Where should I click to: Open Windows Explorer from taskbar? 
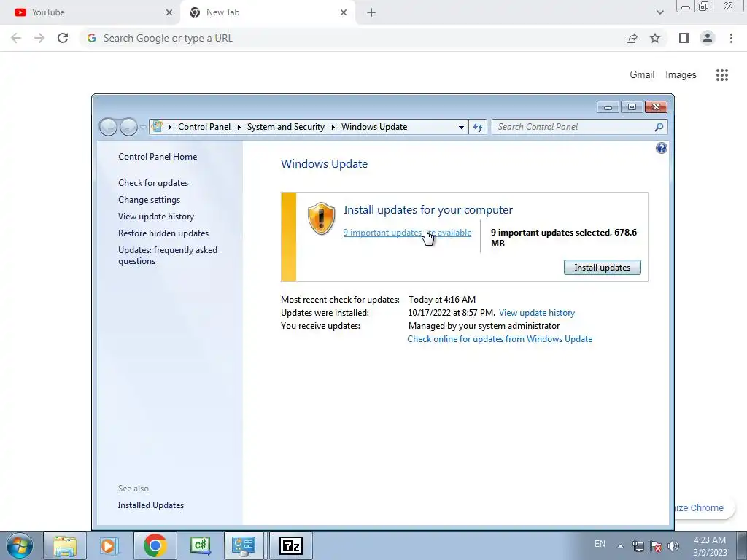[x=65, y=545]
